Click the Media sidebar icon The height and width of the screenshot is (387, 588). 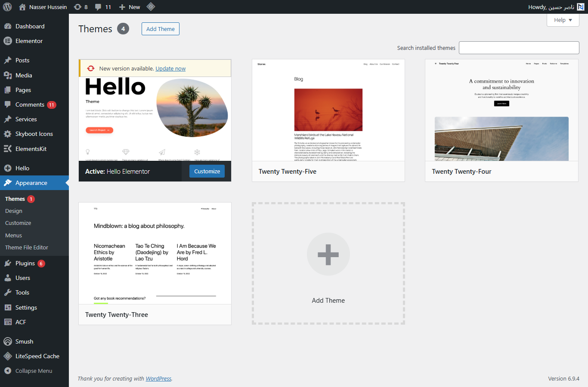[x=8, y=75]
